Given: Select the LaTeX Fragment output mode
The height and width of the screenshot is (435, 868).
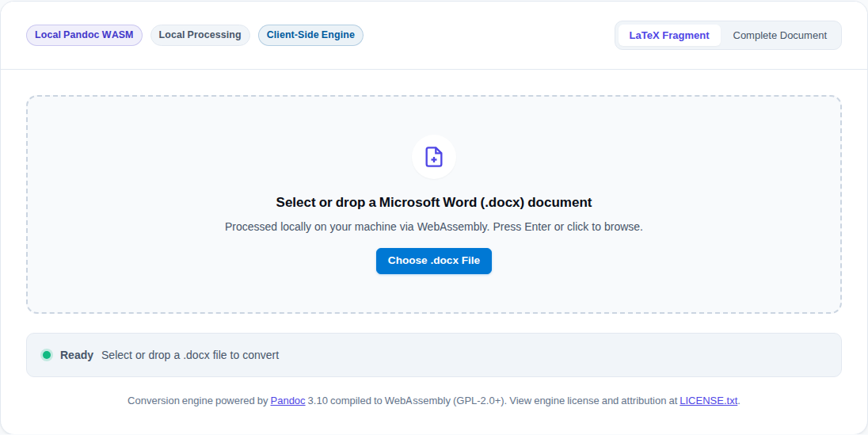Looking at the screenshot, I should pyautogui.click(x=668, y=36).
